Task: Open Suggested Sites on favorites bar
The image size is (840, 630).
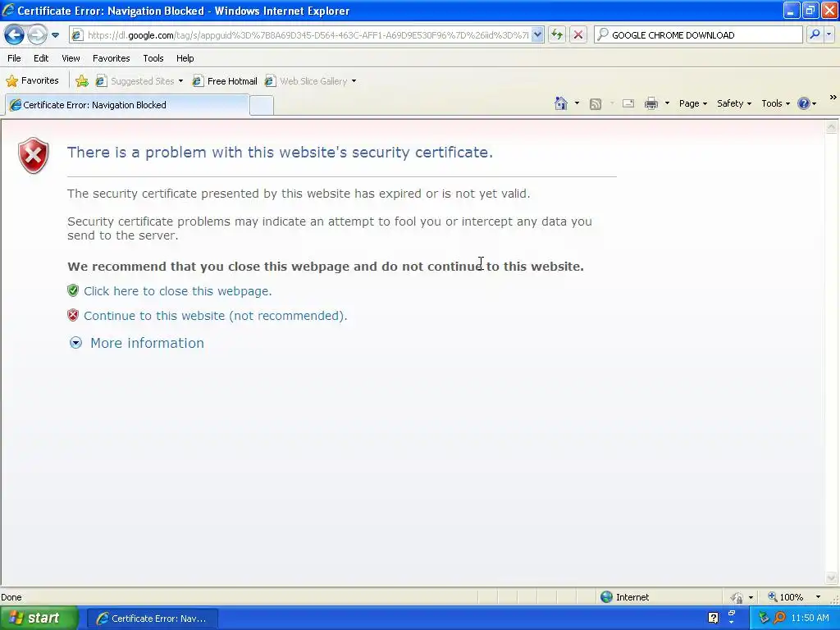Action: point(139,81)
